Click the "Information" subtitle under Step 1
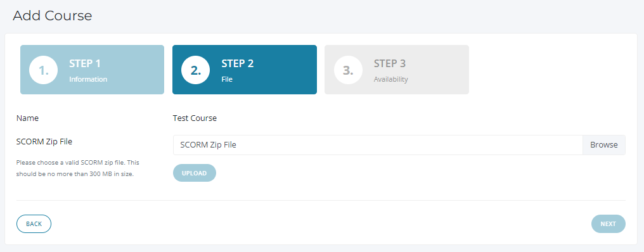The image size is (644, 252). pyautogui.click(x=88, y=79)
